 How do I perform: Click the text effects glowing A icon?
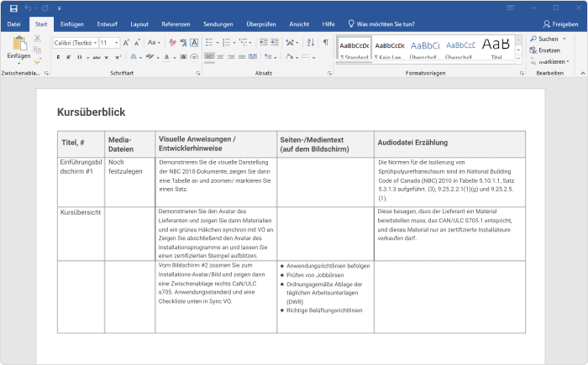tap(134, 57)
